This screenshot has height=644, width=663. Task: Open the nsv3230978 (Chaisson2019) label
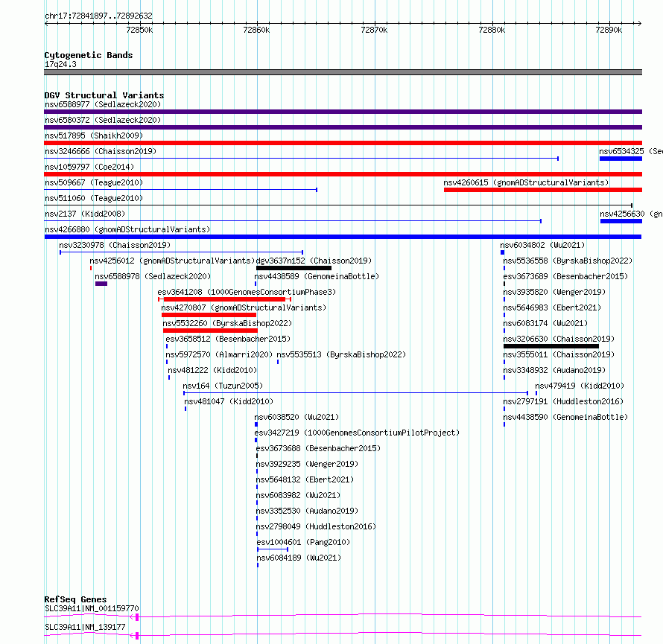click(x=115, y=245)
